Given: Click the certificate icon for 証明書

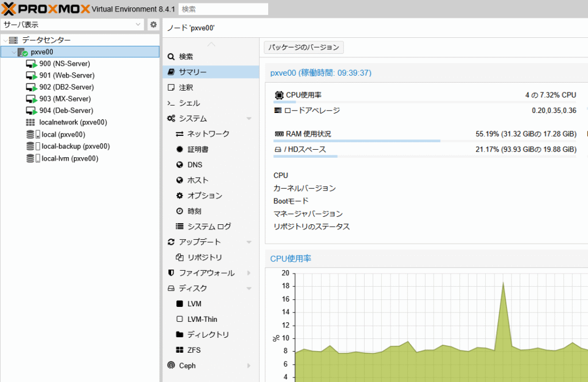Looking at the screenshot, I should (180, 150).
